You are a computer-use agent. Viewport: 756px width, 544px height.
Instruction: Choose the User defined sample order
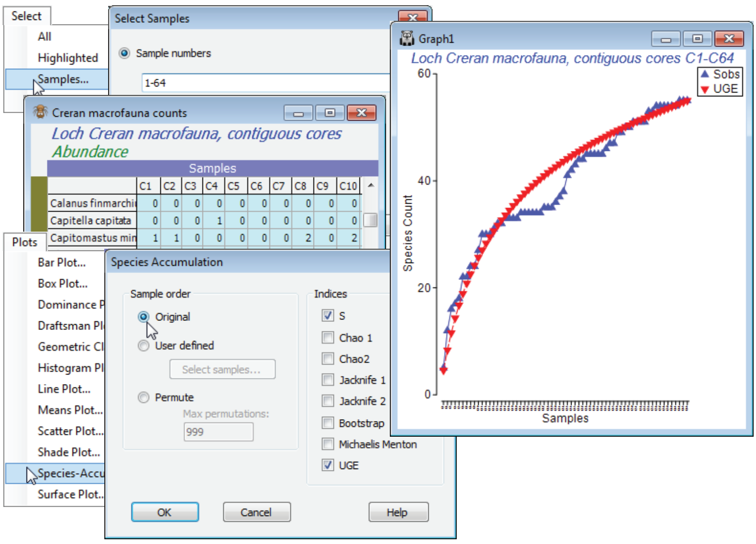tap(143, 346)
